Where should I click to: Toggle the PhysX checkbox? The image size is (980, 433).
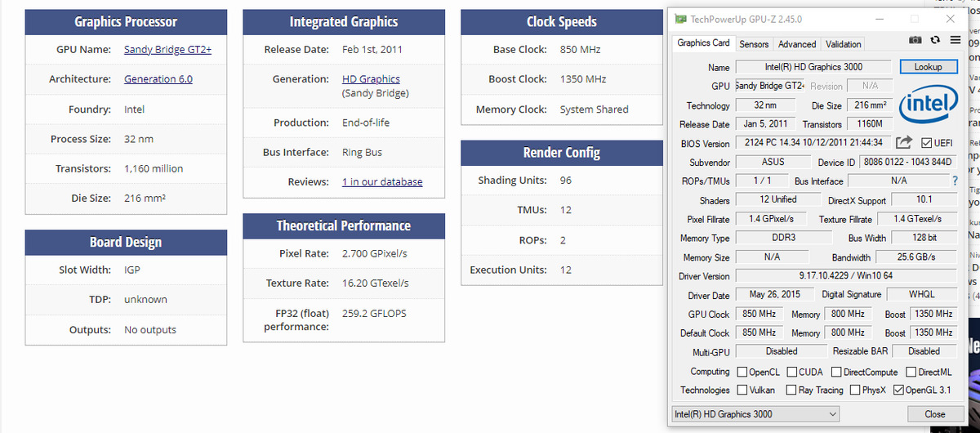[855, 390]
